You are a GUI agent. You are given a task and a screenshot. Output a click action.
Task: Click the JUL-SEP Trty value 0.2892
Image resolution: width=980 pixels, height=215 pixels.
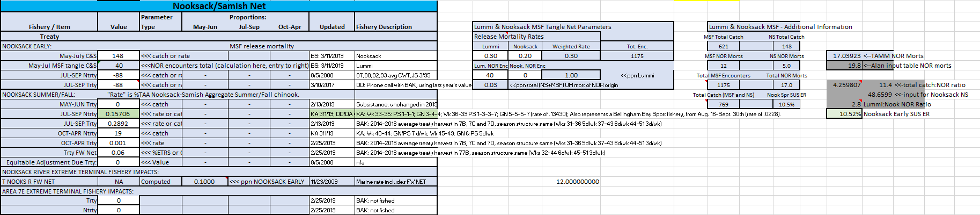pos(118,124)
